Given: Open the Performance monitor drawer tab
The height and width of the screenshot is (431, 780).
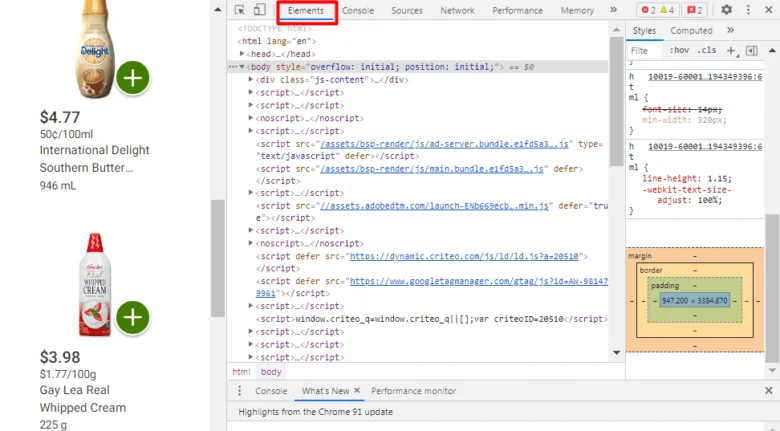Looking at the screenshot, I should pyautogui.click(x=413, y=391).
